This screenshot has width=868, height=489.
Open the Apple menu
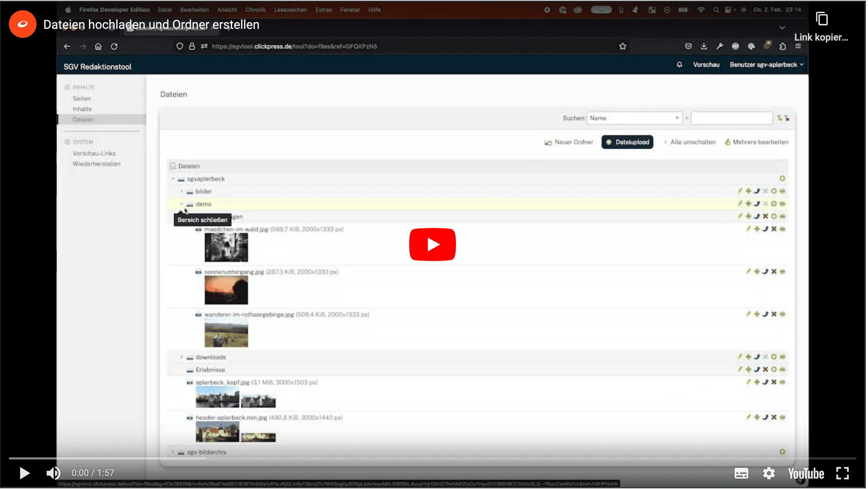[x=68, y=10]
